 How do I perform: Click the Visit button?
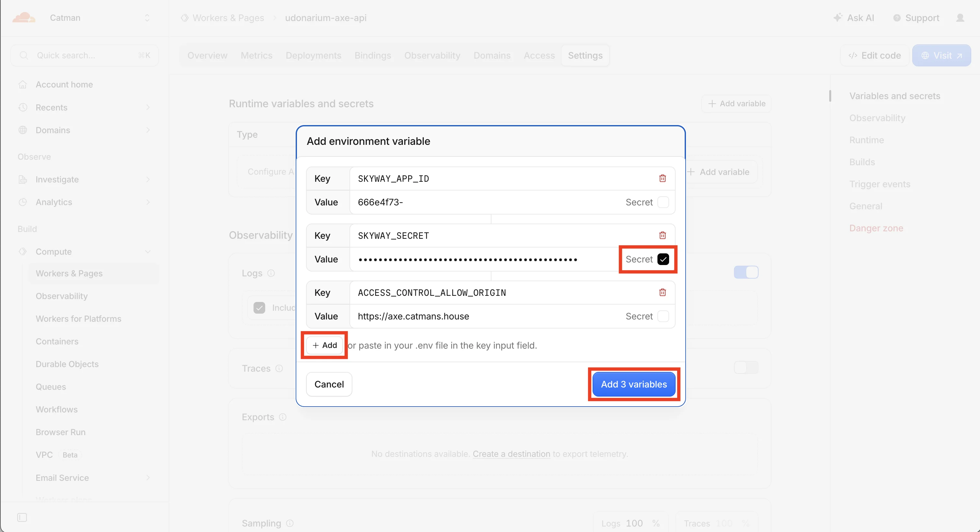point(941,55)
